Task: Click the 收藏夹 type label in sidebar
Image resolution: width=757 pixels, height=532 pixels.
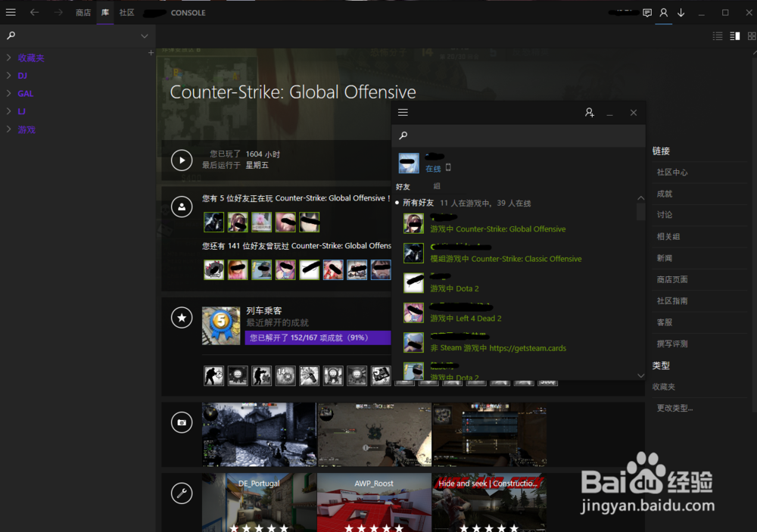Action: coord(664,387)
